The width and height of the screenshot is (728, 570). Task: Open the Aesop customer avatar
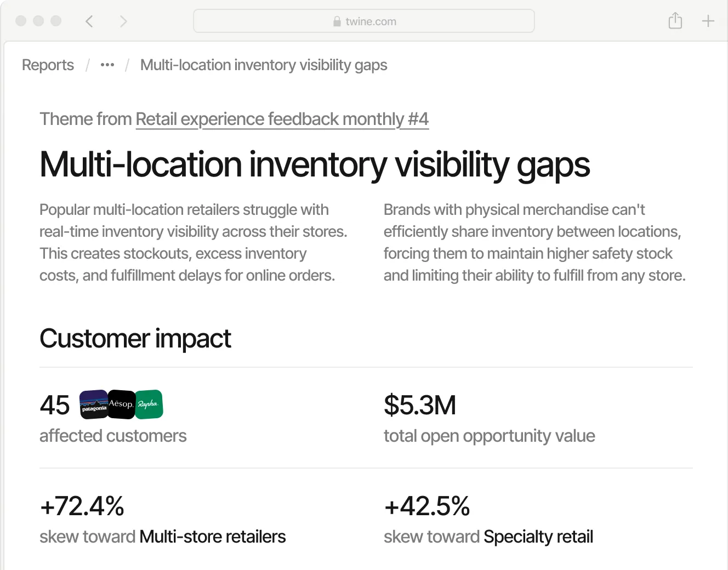pos(121,404)
